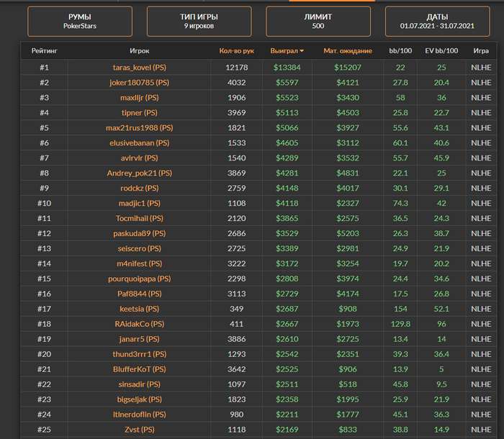Viewport: 504px width, 439px height.
Task: Open player bigseljak (PS) link
Action: (139, 399)
